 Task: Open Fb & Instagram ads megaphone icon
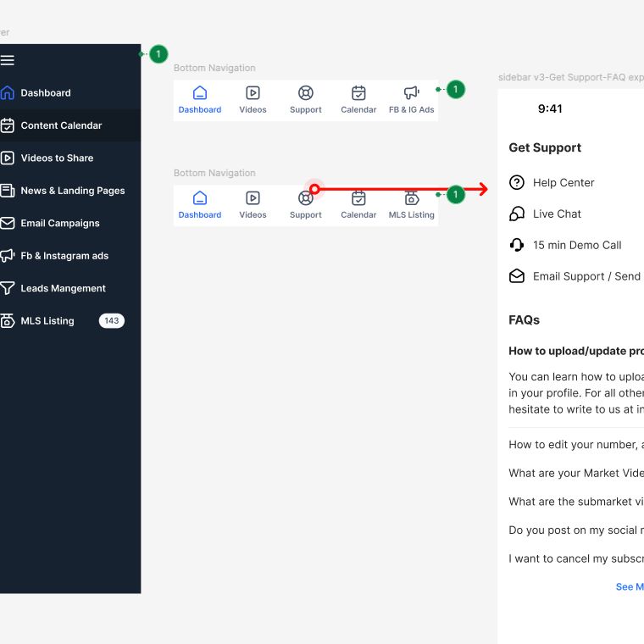(8, 255)
